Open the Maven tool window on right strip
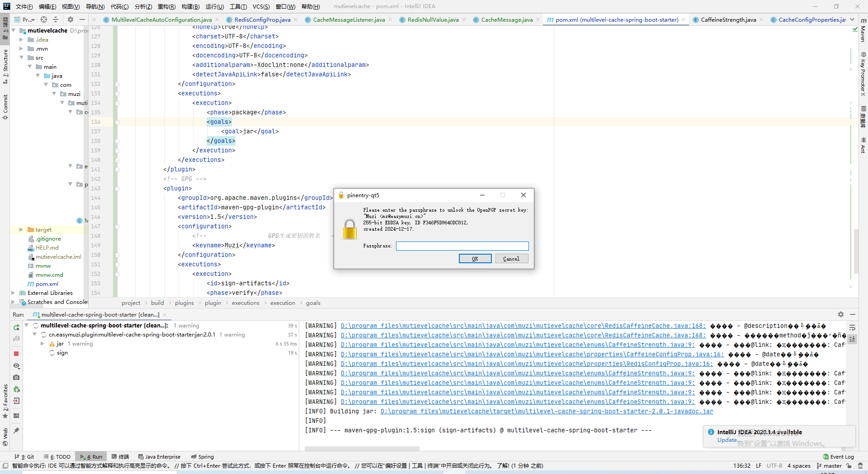This screenshot has width=868, height=474. [863, 31]
